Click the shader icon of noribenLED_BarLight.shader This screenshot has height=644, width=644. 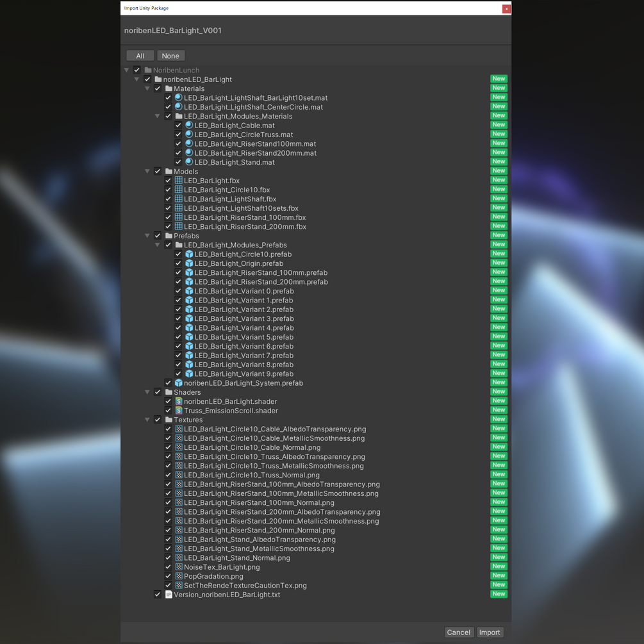coord(179,401)
